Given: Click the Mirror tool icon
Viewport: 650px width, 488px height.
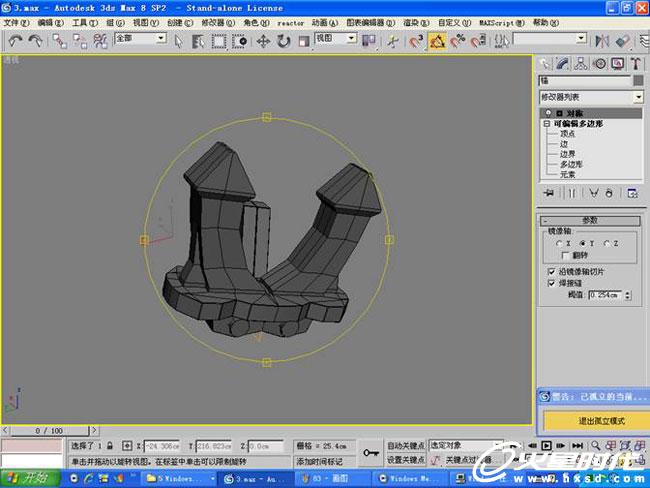Looking at the screenshot, I should [x=602, y=41].
